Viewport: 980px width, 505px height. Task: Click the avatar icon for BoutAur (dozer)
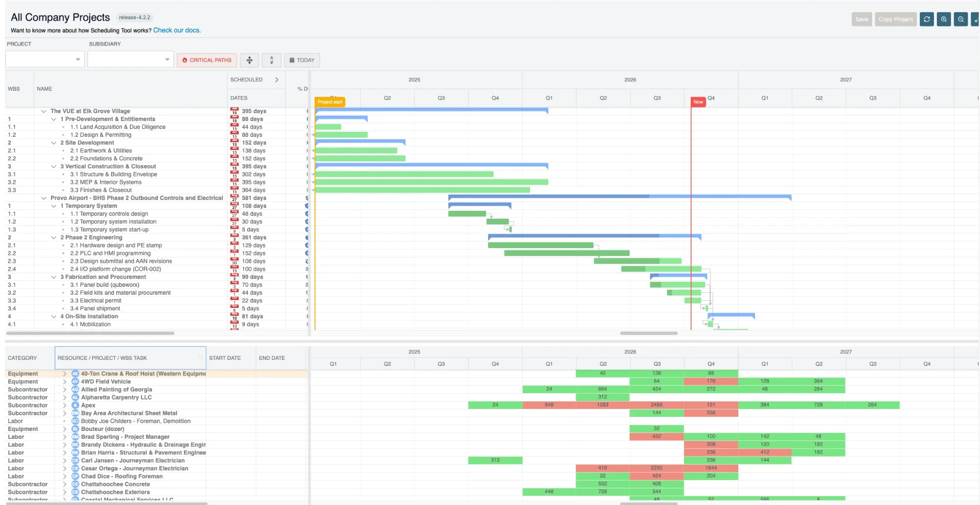point(75,429)
